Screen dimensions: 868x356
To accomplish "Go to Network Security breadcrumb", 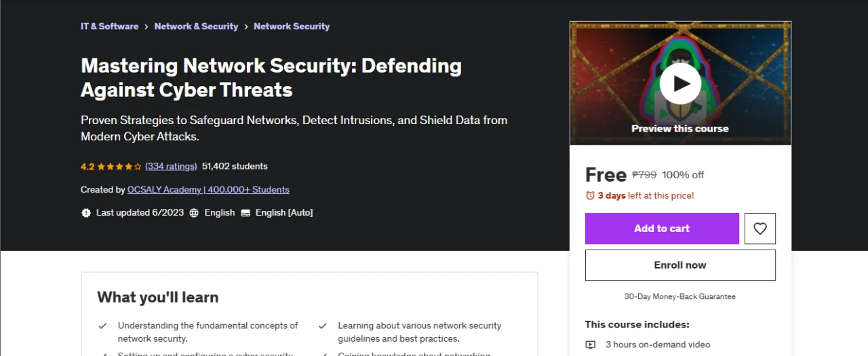I will 292,26.
